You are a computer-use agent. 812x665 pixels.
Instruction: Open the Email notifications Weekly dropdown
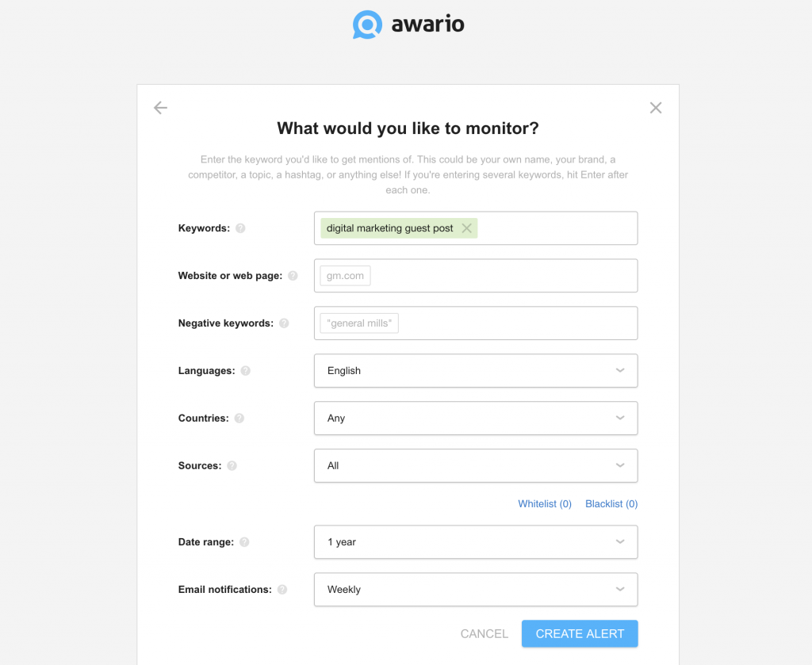click(x=476, y=590)
